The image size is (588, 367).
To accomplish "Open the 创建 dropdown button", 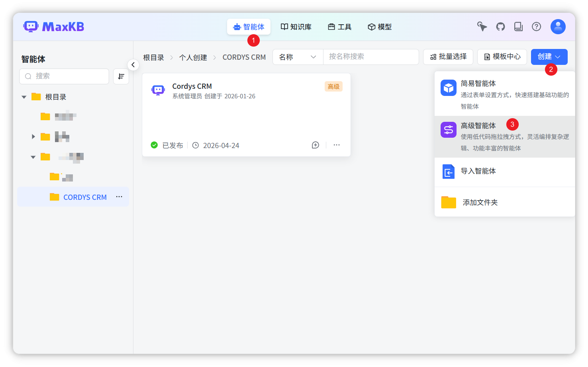I will coord(549,57).
